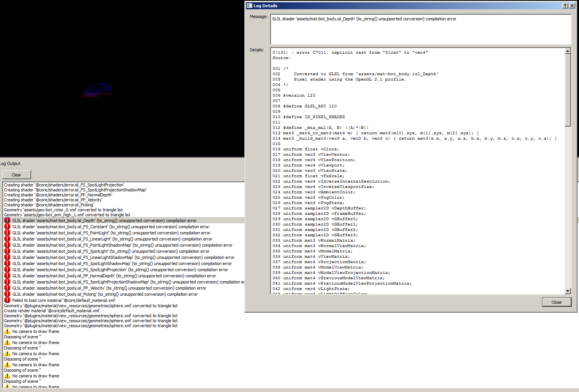579x392 pixels.
Task: Click the Details scrollbar down arrow
Action: point(568,291)
